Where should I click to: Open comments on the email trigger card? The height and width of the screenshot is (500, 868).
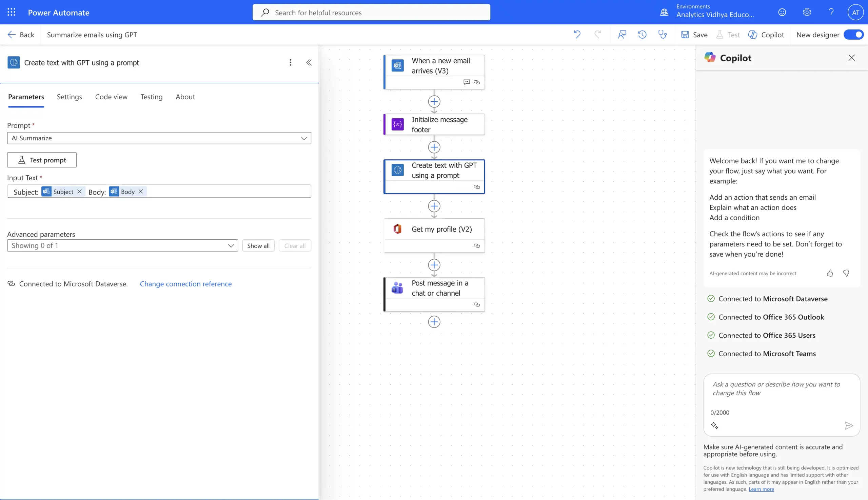point(466,82)
